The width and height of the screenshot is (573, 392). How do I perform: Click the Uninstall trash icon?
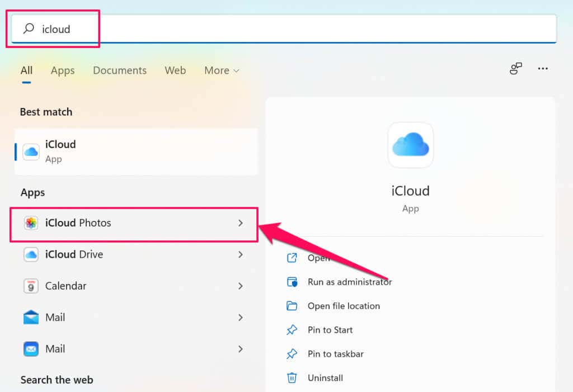292,378
